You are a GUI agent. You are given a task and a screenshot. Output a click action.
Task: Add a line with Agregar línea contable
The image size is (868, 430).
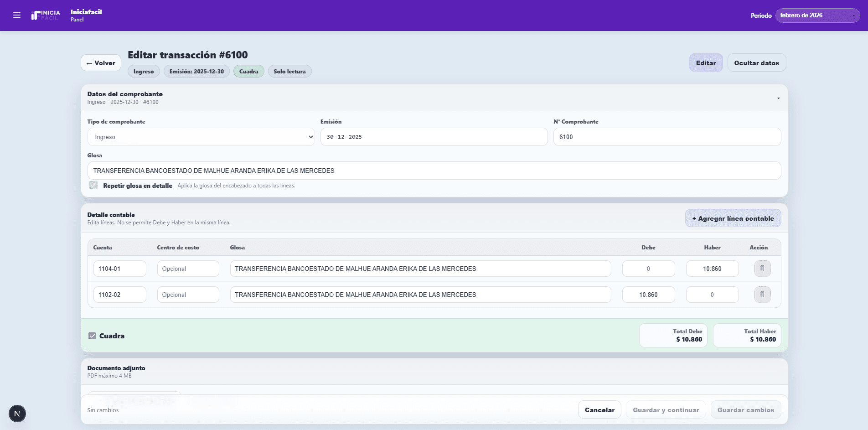click(x=733, y=218)
